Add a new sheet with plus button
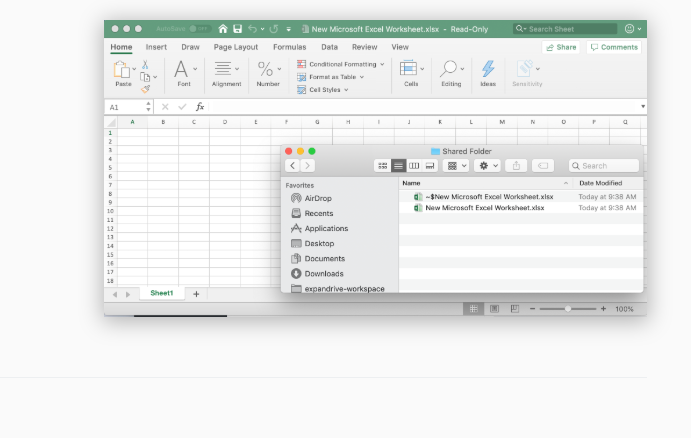Image resolution: width=691 pixels, height=438 pixels. (x=196, y=294)
